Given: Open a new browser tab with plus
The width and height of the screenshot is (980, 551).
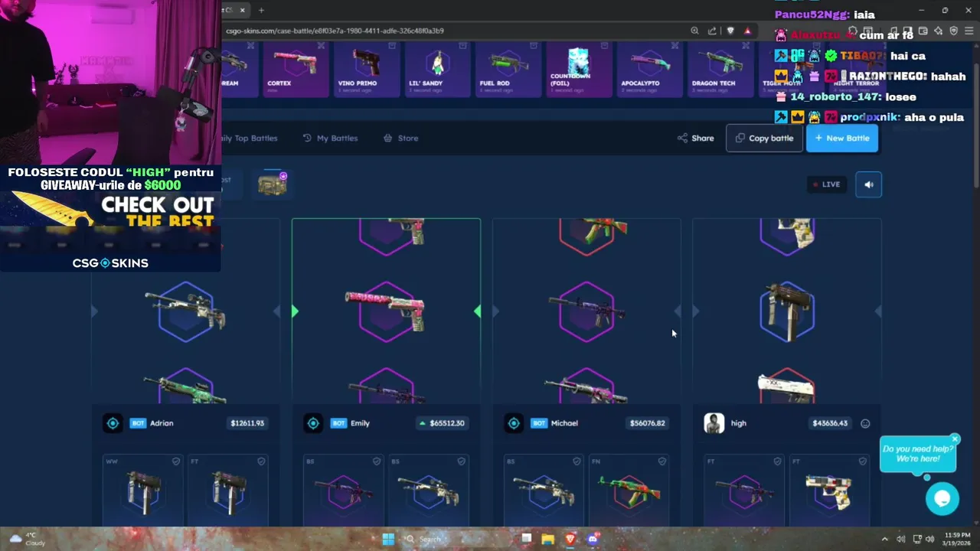Looking at the screenshot, I should click(261, 10).
